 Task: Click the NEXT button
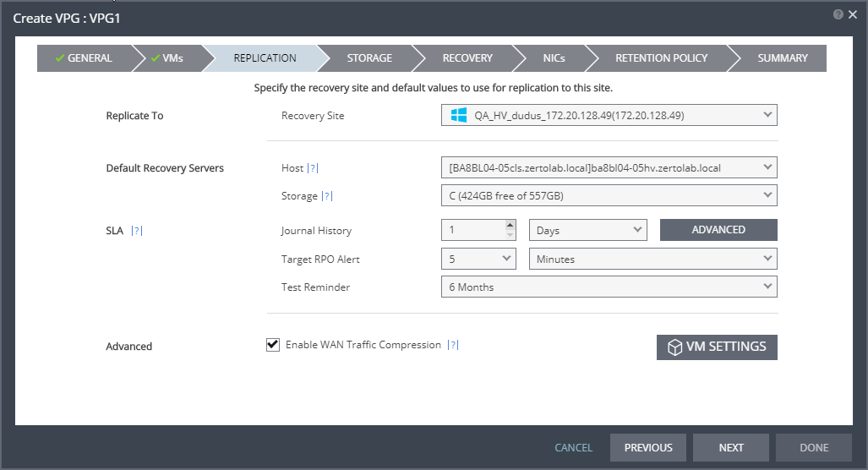(731, 447)
